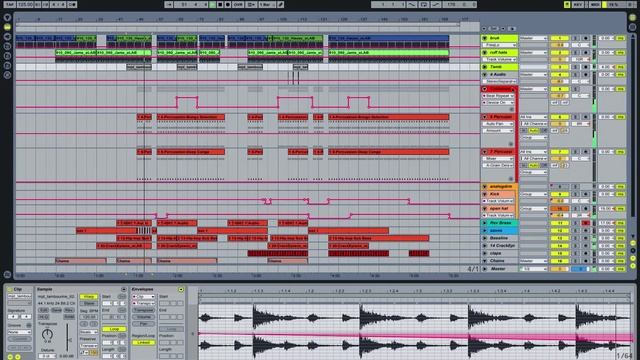Arm the Kick track for recording

click(586, 194)
